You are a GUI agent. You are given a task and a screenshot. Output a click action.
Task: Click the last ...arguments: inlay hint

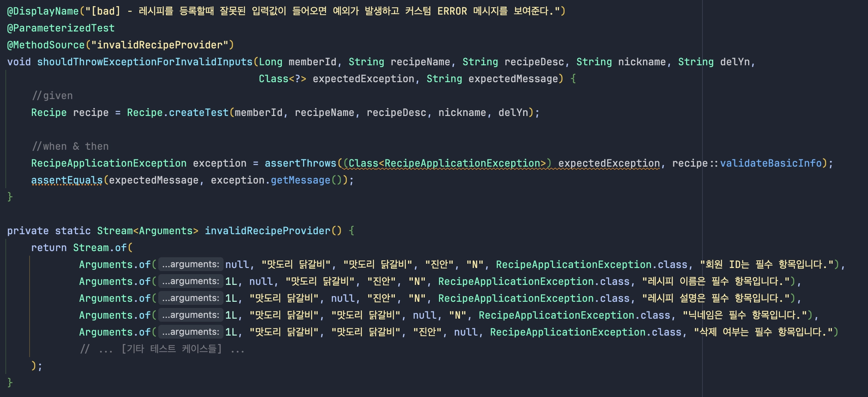(189, 331)
